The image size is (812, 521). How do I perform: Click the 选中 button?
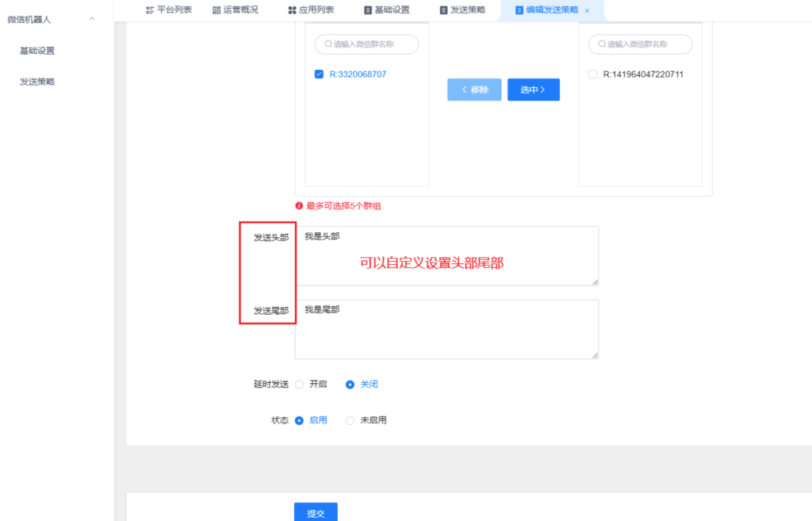(533, 90)
